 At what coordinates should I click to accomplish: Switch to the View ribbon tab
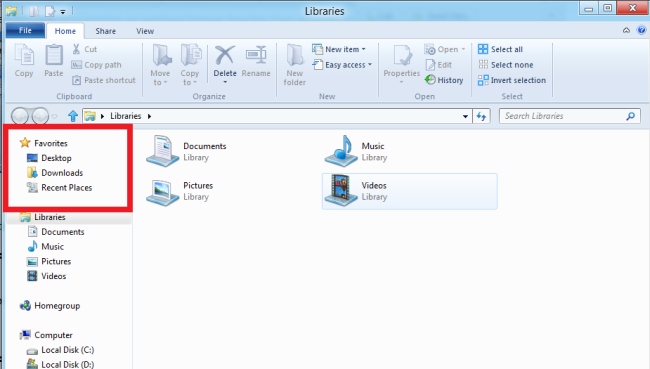(145, 31)
